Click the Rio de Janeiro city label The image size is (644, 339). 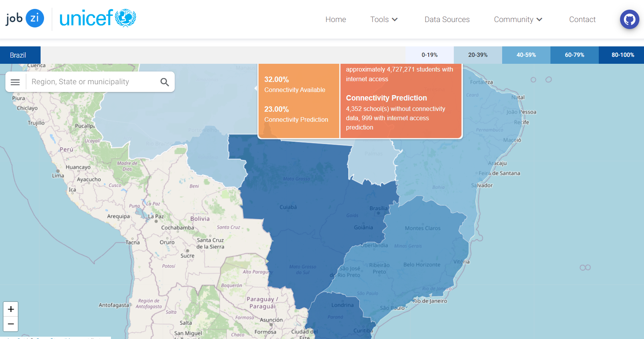point(430,301)
